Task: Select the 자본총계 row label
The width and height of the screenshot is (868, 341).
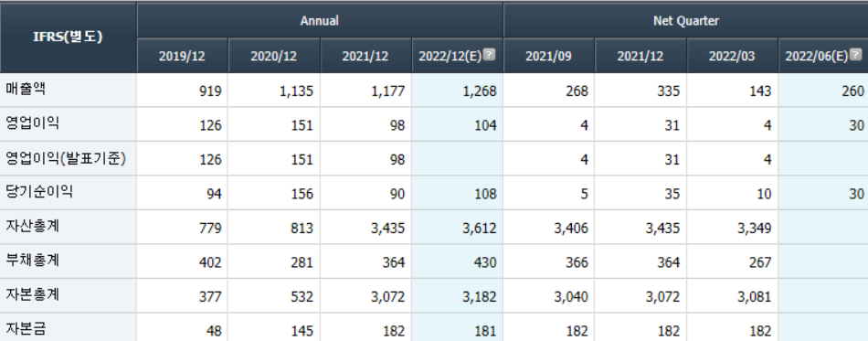Action: pos(32,295)
